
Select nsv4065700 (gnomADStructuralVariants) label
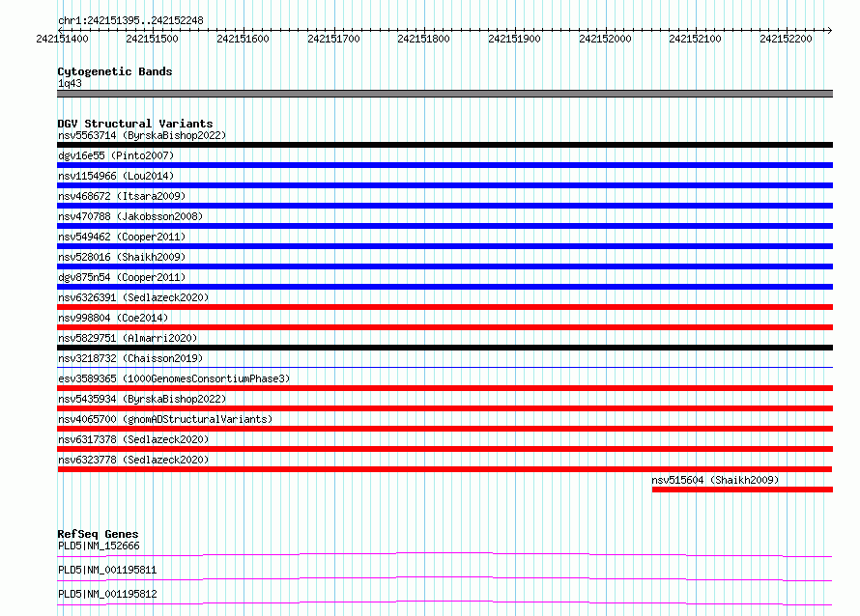(165, 419)
